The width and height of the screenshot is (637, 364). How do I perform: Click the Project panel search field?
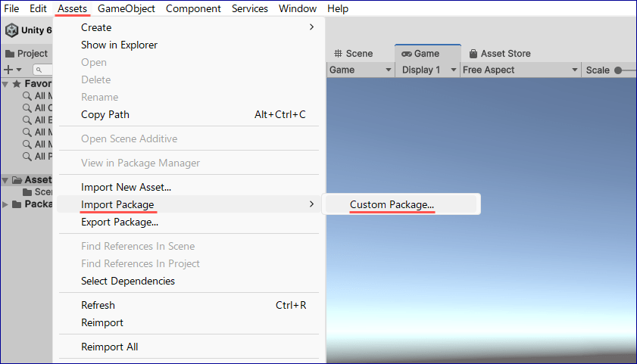44,70
